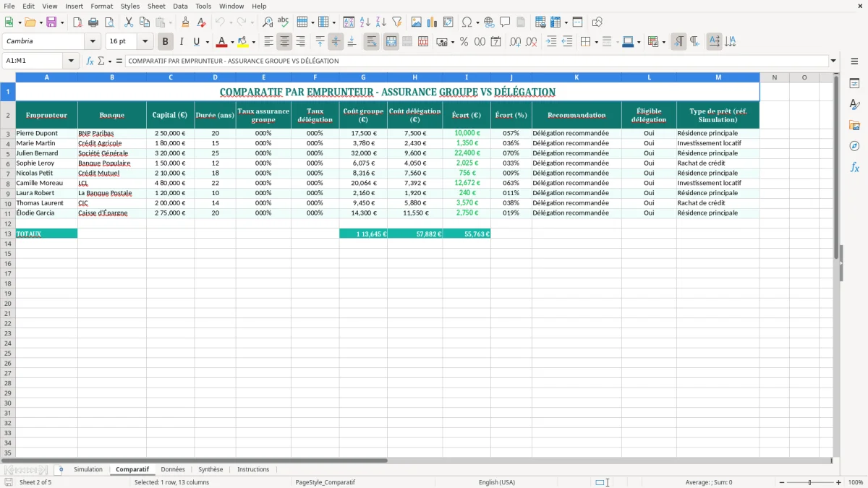Viewport: 868px width, 488px height.
Task: Click the Font Color red swatch
Action: (x=223, y=42)
